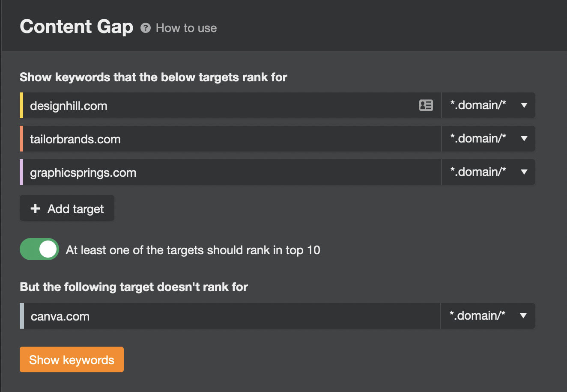Open the canva.com domain mode dropdown
This screenshot has width=567, height=392.
tap(487, 316)
